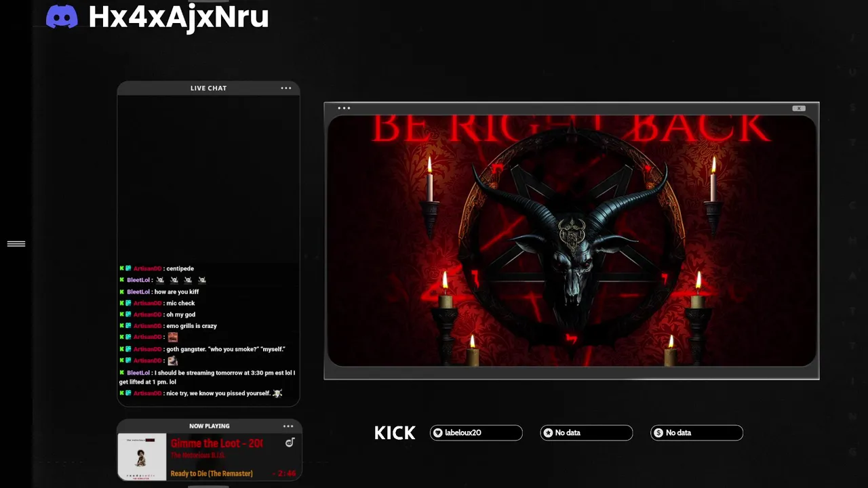Click the emote image below goth gangster message
This screenshot has width=868, height=488.
pyautogui.click(x=172, y=361)
